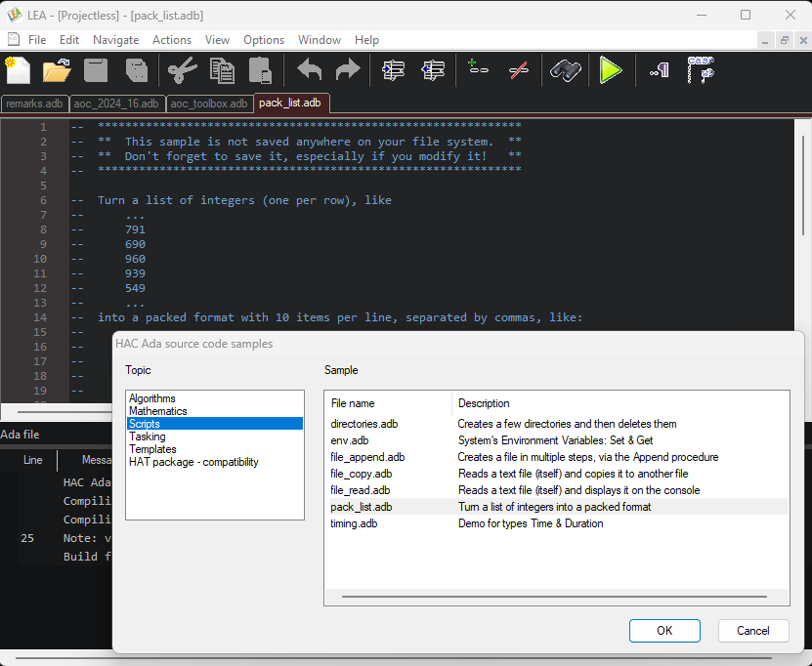Select timing.adb sample
The height and width of the screenshot is (666, 812).
pyautogui.click(x=558, y=523)
